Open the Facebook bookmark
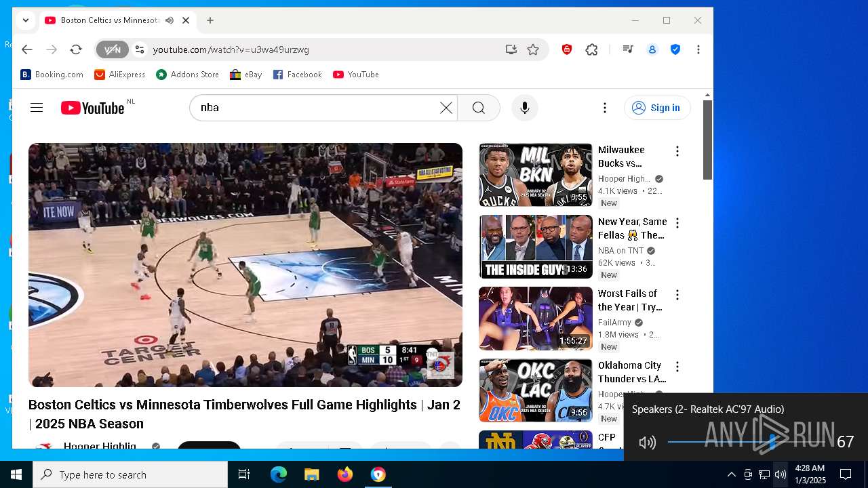868x488 pixels. point(298,75)
